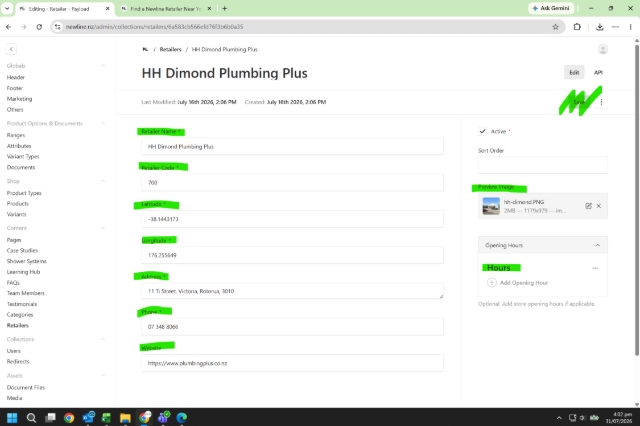Viewport: 640px width, 426px height.
Task: Open Header under Globals
Action: click(x=16, y=77)
